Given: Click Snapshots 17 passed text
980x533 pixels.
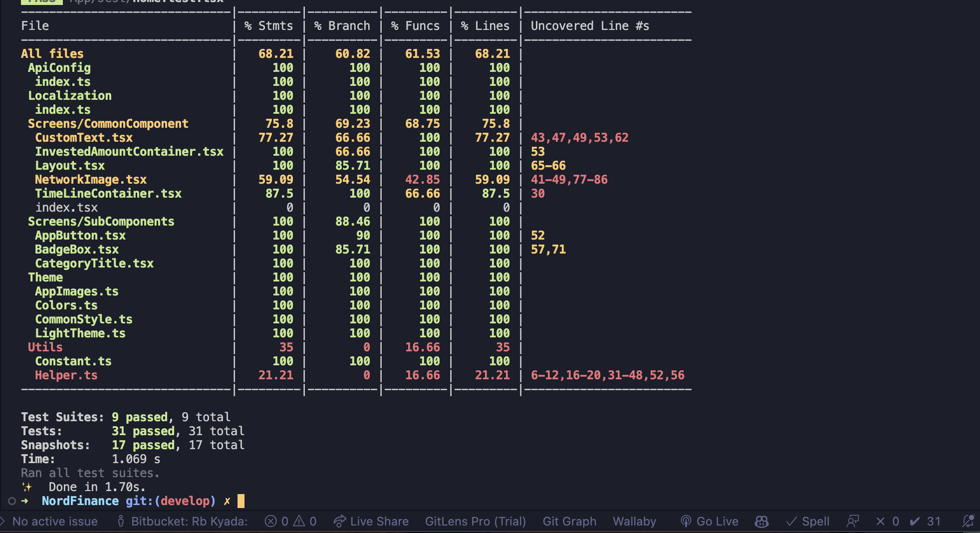Looking at the screenshot, I should point(143,445).
